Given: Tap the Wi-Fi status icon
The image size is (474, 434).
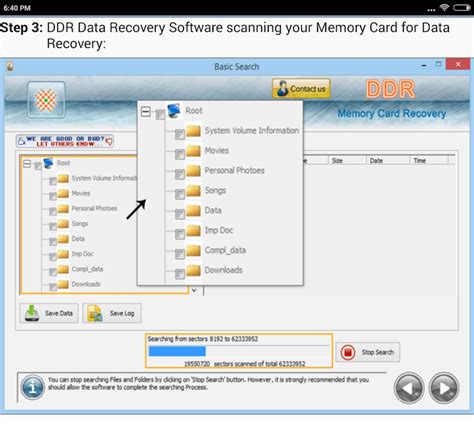Looking at the screenshot, I should coord(444,7).
